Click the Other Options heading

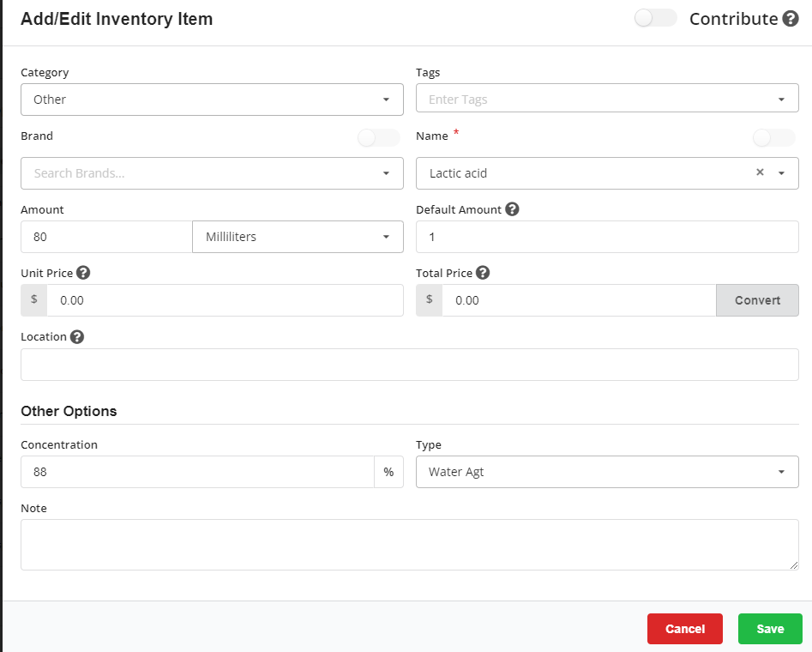click(69, 411)
